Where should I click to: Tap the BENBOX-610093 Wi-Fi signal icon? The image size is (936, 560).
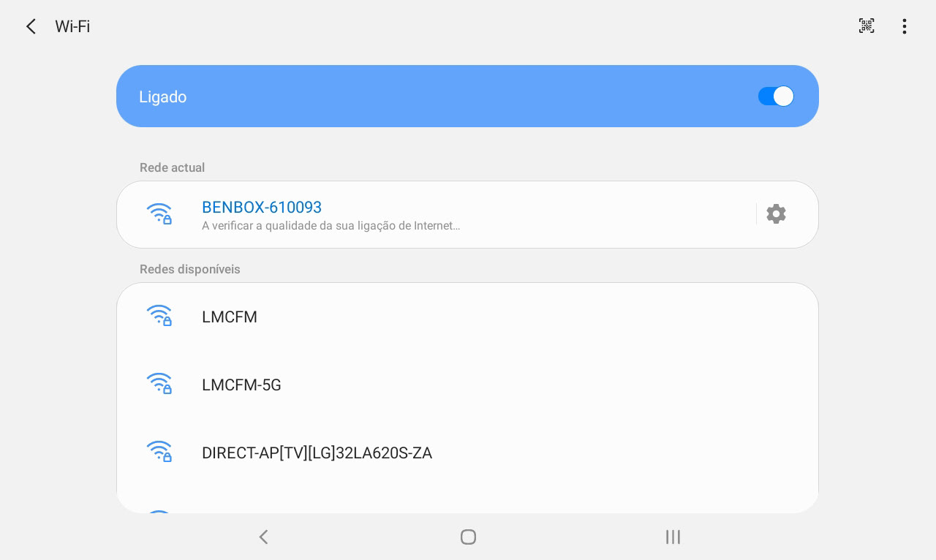click(159, 214)
